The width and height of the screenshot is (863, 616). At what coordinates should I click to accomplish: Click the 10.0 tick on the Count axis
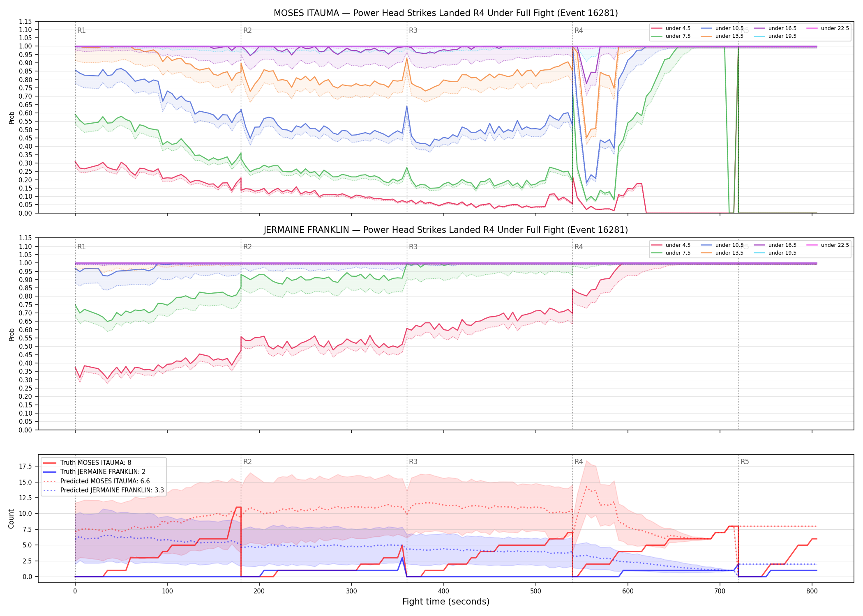pos(25,514)
